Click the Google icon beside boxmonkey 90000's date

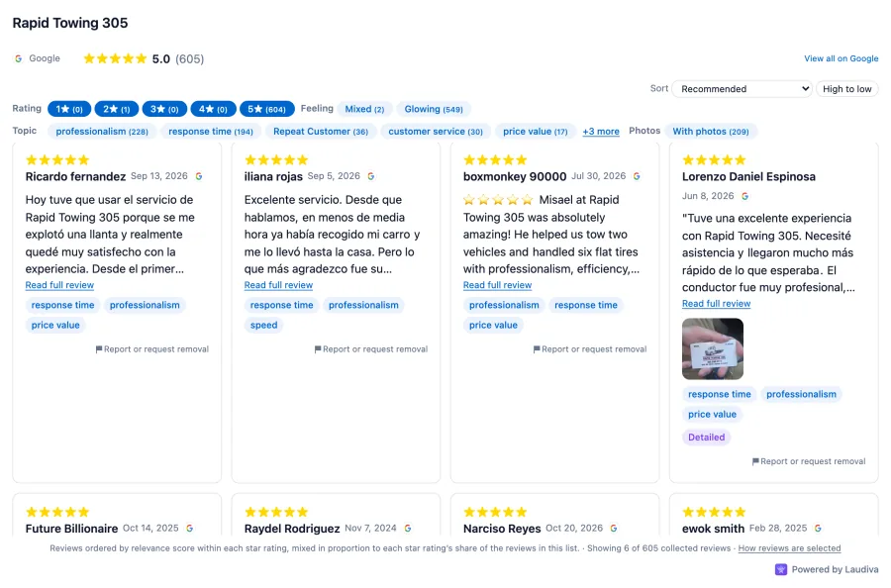pos(637,176)
